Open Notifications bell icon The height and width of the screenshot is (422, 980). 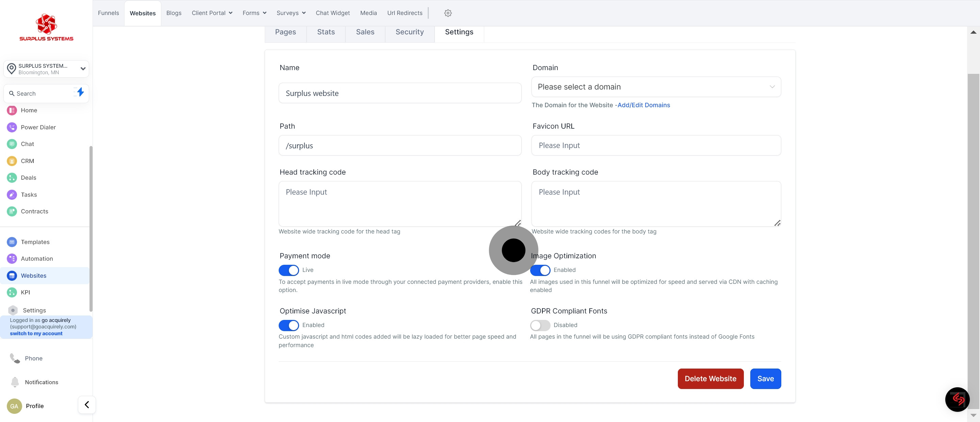15,382
